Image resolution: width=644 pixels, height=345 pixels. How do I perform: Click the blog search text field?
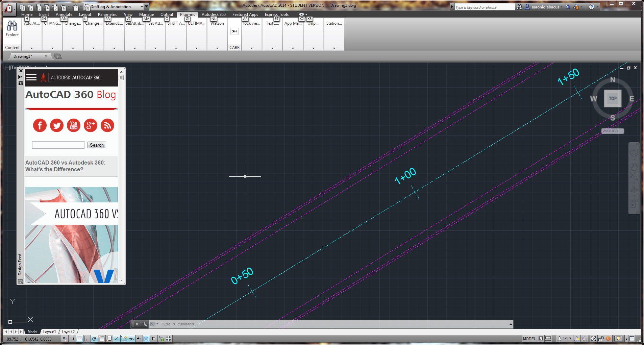(58, 145)
